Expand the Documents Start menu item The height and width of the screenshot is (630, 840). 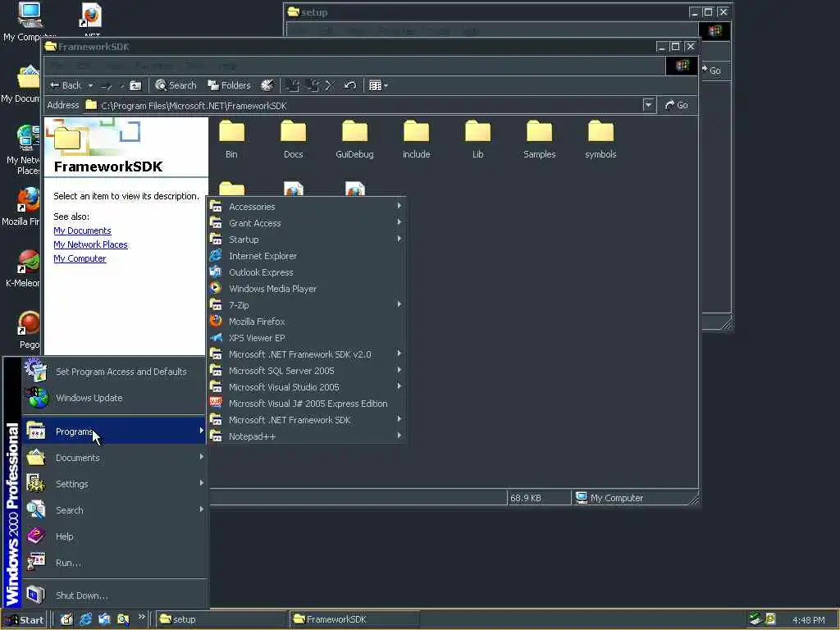tap(113, 458)
